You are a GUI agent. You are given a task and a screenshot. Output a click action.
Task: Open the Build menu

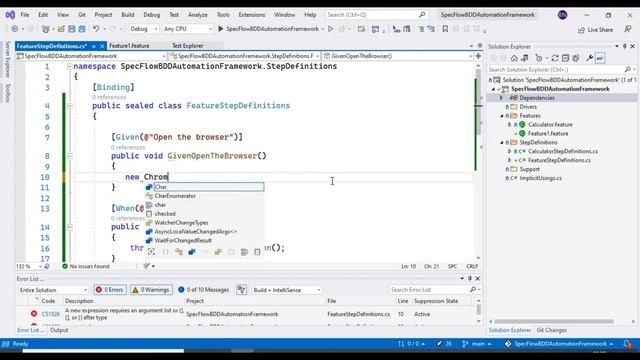128,15
